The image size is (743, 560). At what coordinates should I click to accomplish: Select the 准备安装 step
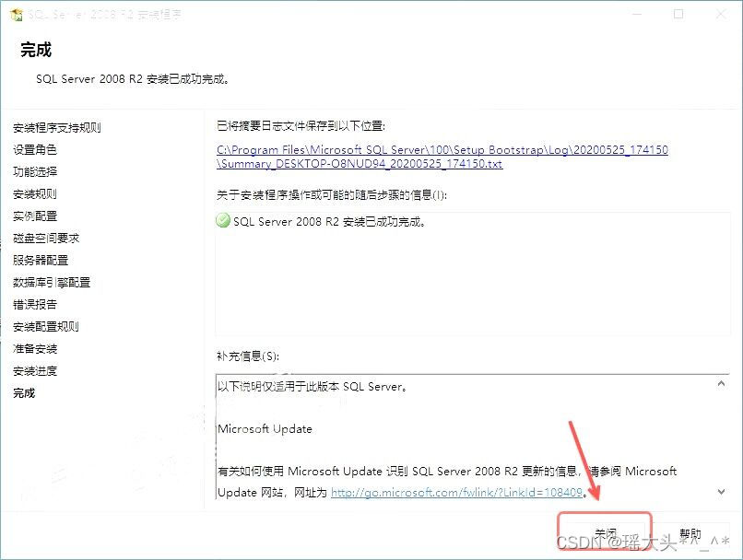tap(35, 349)
